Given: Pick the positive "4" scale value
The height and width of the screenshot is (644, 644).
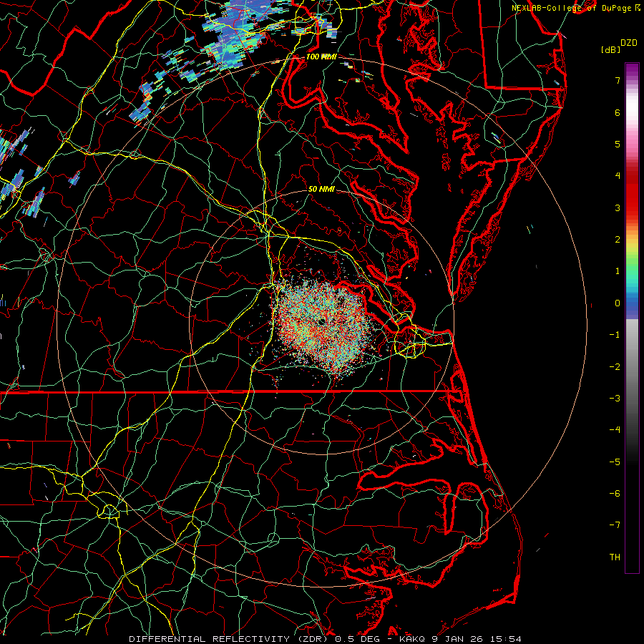Looking at the screenshot, I should pos(618,176).
